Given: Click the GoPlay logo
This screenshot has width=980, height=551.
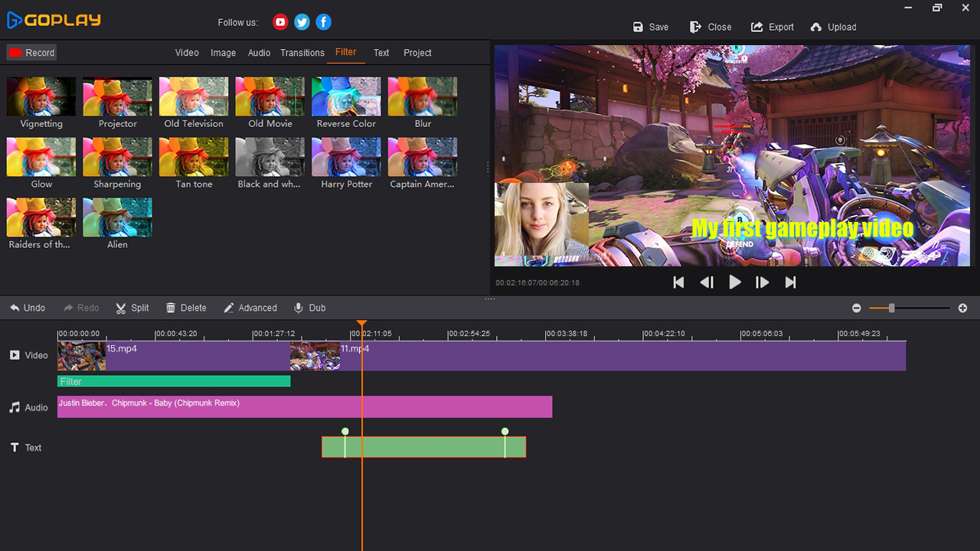Looking at the screenshot, I should click(x=54, y=21).
